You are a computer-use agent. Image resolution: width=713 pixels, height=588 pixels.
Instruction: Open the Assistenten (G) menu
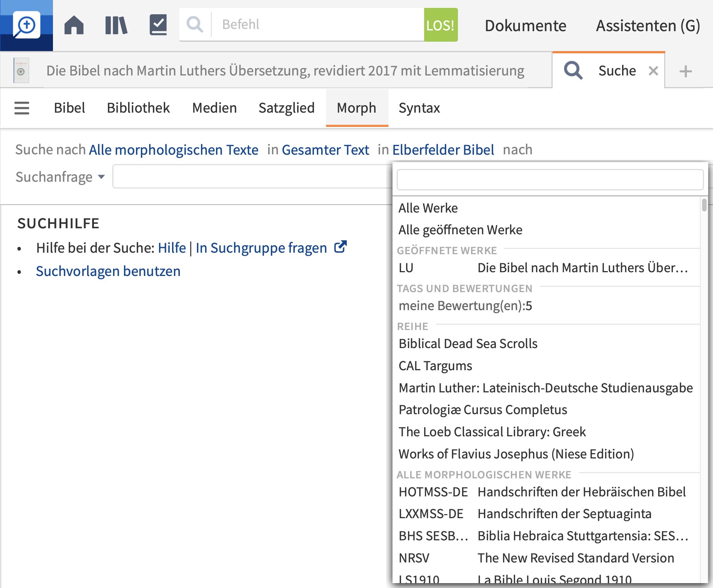[x=648, y=26]
